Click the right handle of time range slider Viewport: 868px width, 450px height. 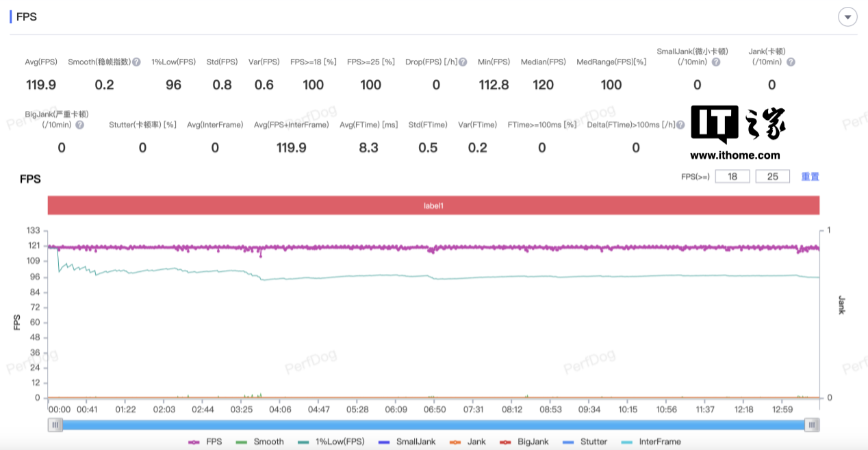pos(811,425)
